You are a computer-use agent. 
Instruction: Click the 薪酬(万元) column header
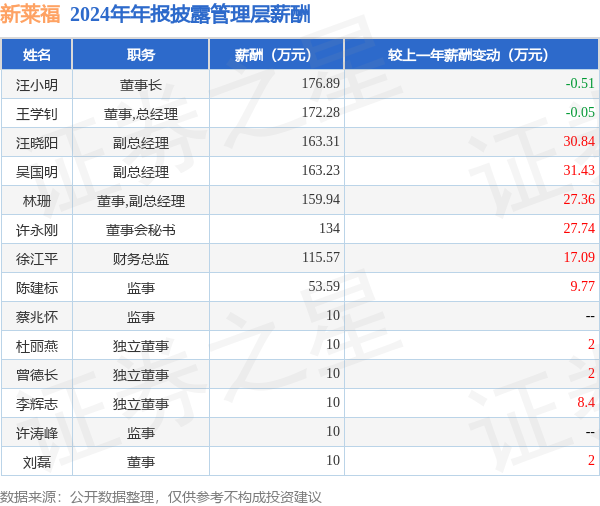click(277, 54)
